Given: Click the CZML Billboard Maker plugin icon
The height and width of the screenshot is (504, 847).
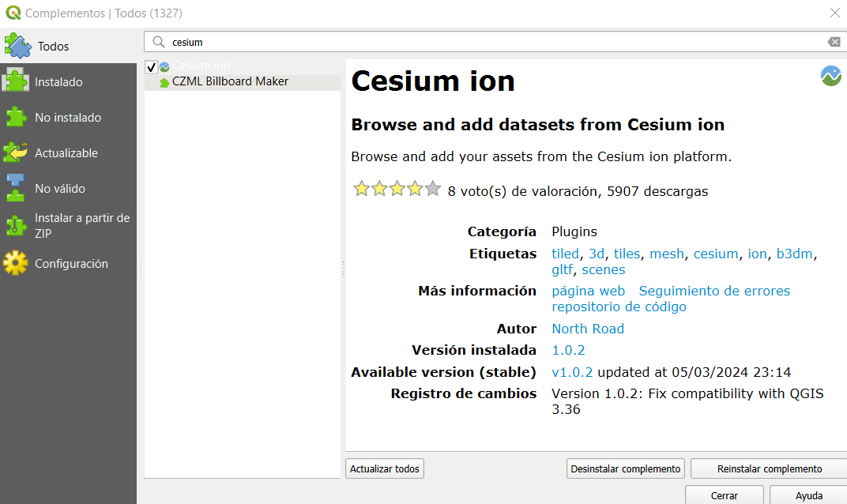Looking at the screenshot, I should (x=165, y=82).
